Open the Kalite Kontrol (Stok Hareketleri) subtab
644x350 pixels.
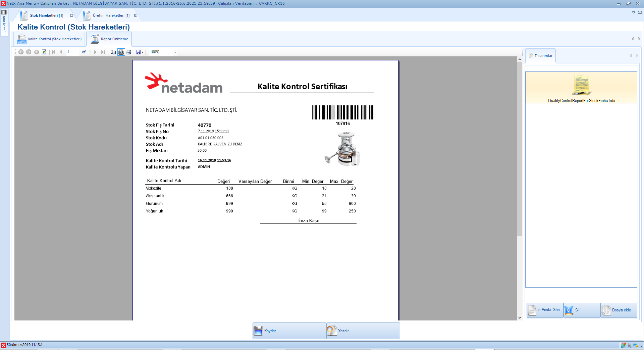tap(50, 39)
